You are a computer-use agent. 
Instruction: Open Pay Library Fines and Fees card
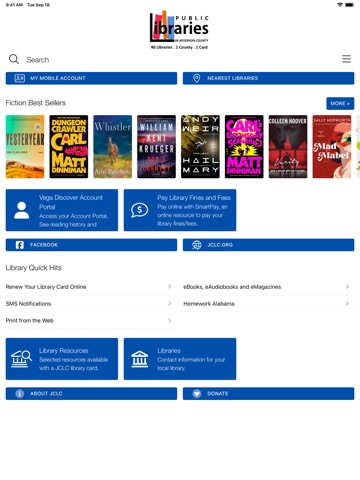180,210
